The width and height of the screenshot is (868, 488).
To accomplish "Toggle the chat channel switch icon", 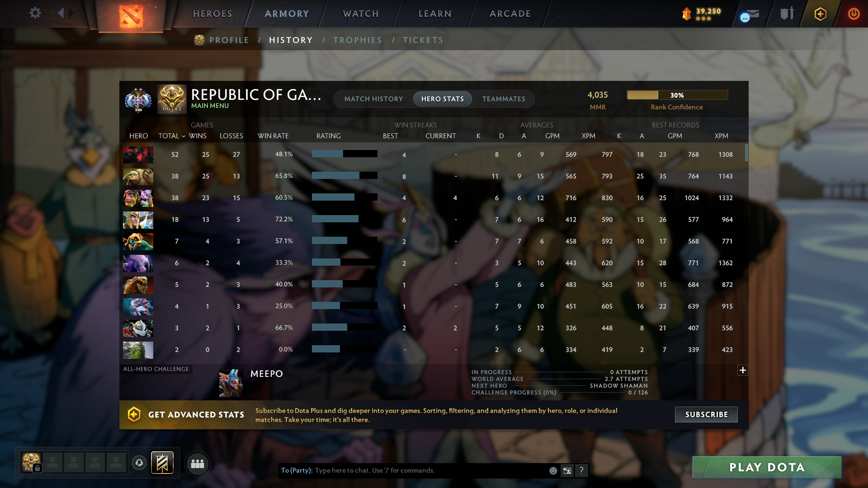I will click(x=567, y=471).
